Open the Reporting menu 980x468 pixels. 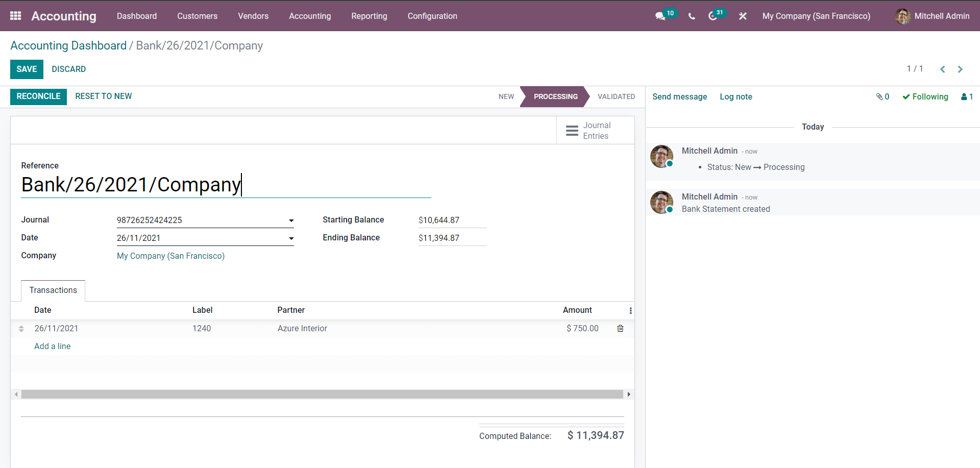tap(369, 16)
